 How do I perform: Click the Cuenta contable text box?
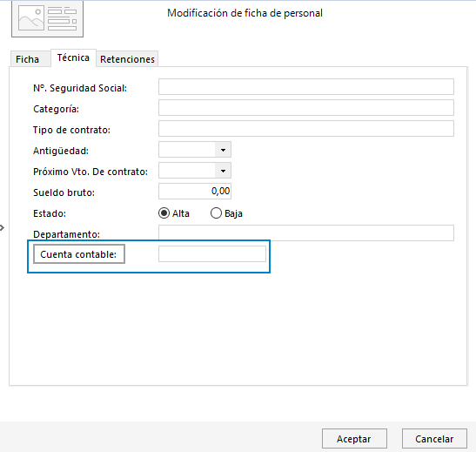pos(212,254)
